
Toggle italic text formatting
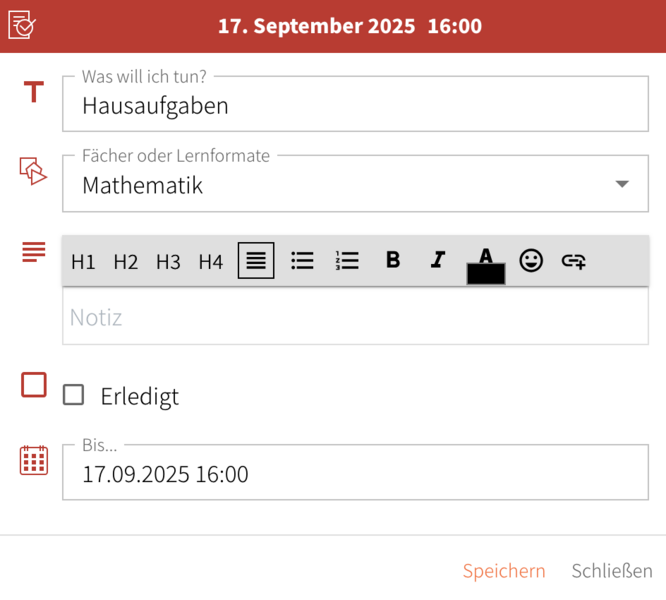437,260
